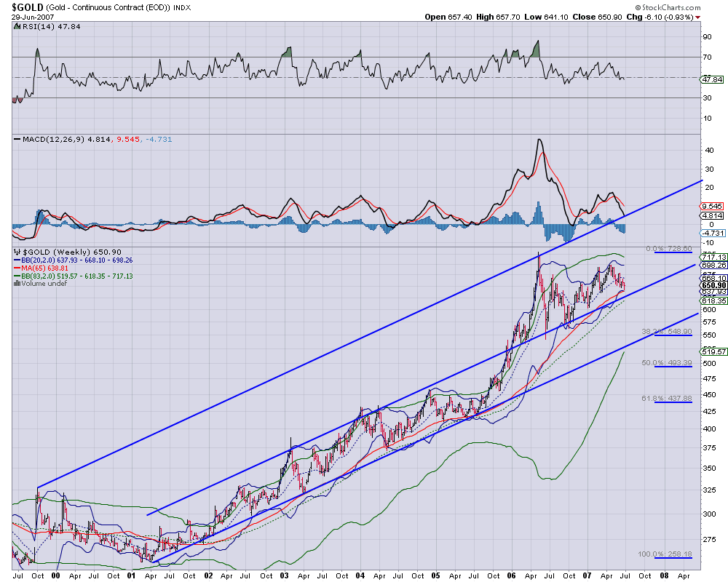Image resolution: width=728 pixels, height=582 pixels.
Task: Click the Volume bars legend icon
Action: pyautogui.click(x=17, y=283)
